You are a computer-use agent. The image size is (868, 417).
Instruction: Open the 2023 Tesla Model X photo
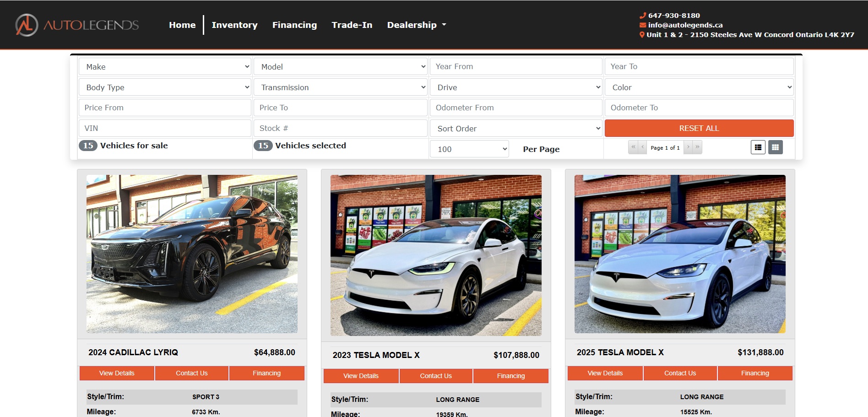(x=436, y=255)
